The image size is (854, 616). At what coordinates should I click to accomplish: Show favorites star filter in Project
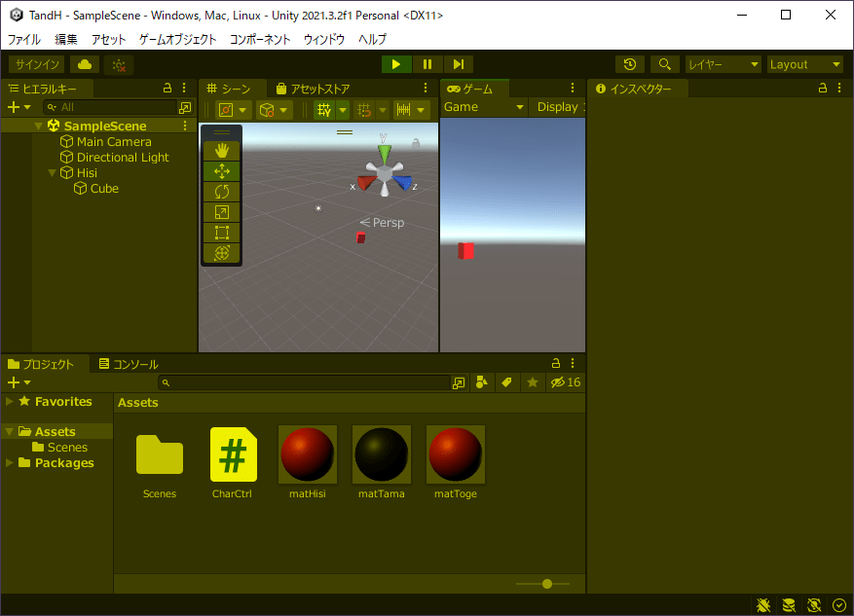click(533, 382)
